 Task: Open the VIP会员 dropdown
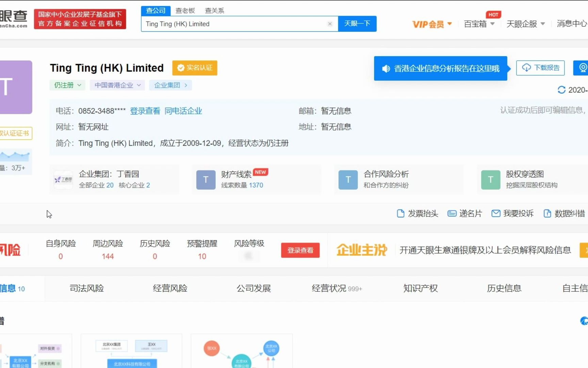[432, 24]
